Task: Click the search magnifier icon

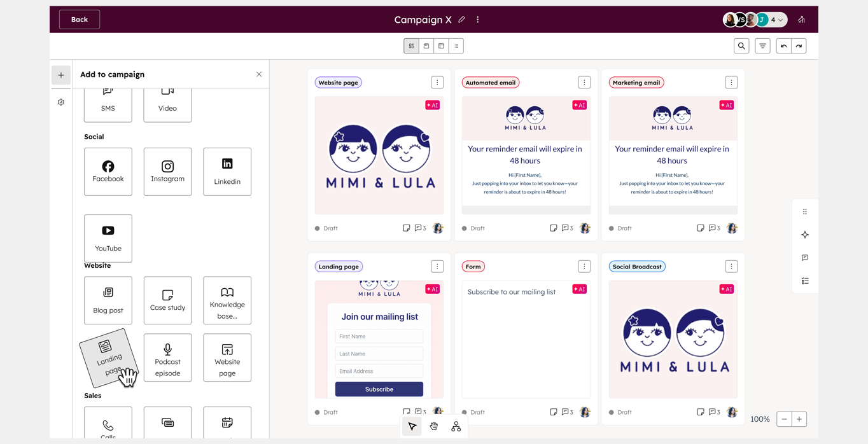Action: click(741, 46)
